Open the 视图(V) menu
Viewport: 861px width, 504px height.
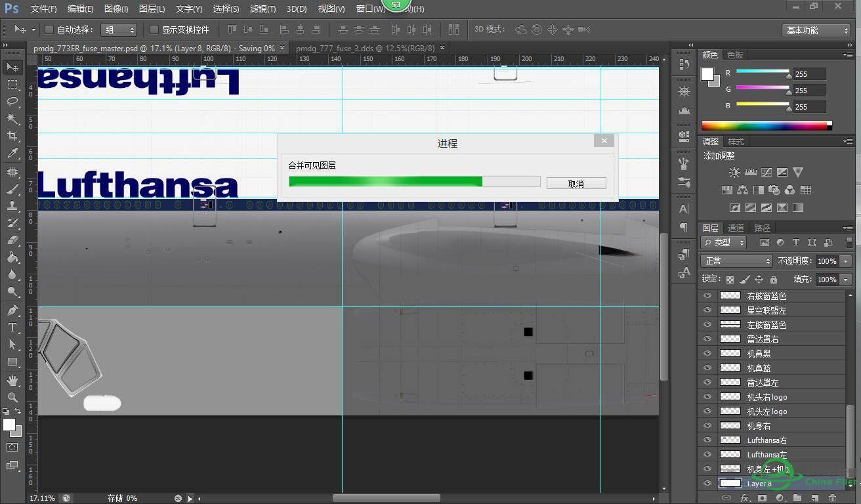click(x=331, y=9)
